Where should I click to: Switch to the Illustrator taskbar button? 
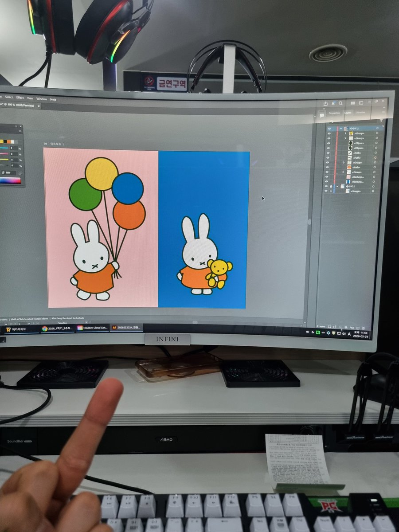pos(126,327)
